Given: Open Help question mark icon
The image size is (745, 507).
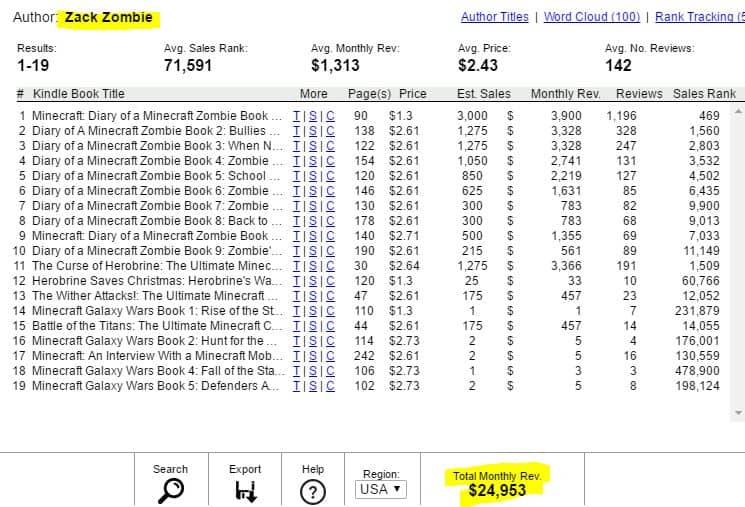Looking at the screenshot, I should [313, 492].
